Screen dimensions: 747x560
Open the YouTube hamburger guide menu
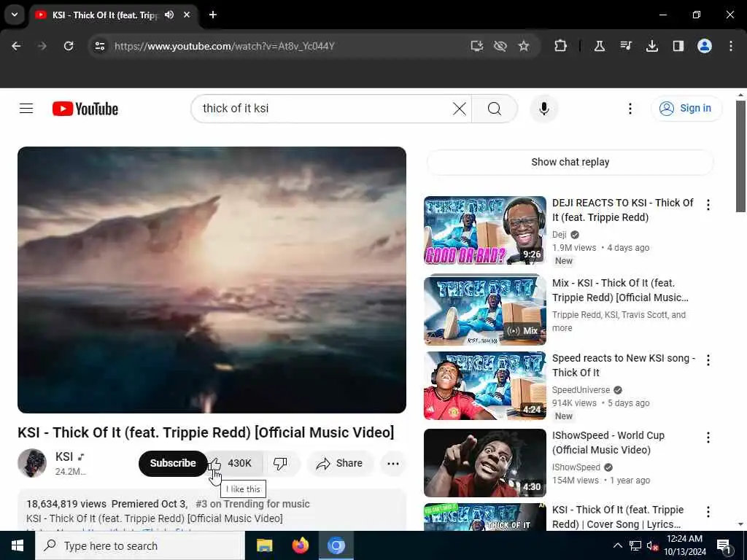[26, 109]
